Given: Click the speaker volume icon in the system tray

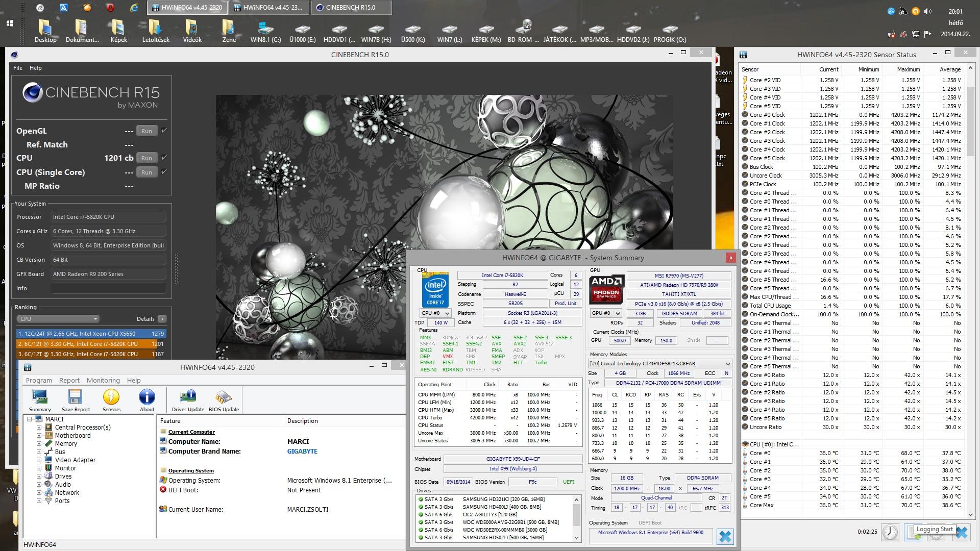Looking at the screenshot, I should [928, 11].
